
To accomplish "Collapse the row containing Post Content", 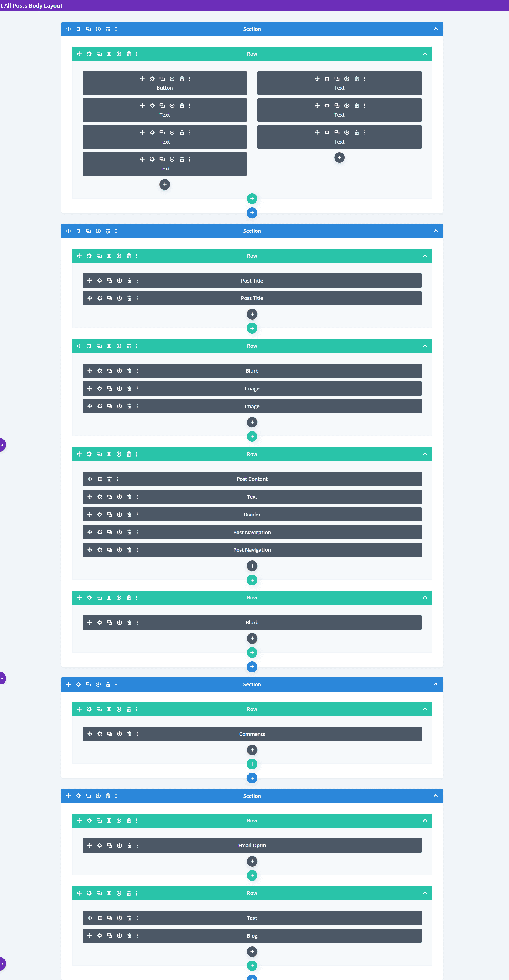I will tap(425, 454).
